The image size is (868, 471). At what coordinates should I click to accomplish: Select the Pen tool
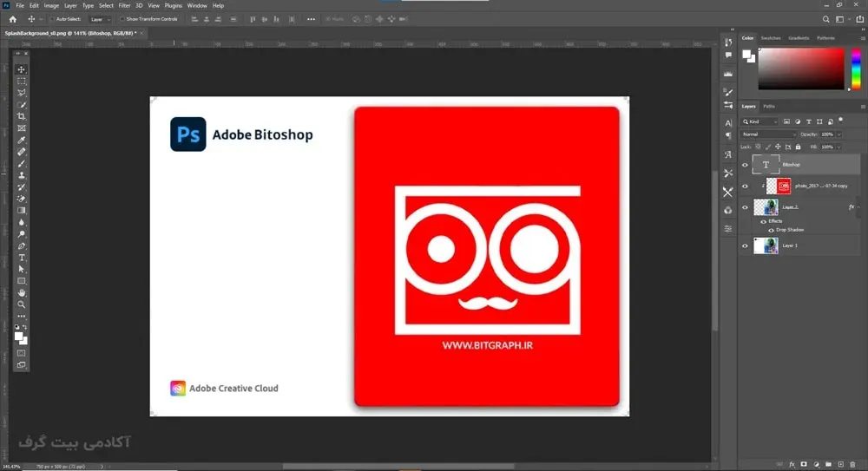21,245
